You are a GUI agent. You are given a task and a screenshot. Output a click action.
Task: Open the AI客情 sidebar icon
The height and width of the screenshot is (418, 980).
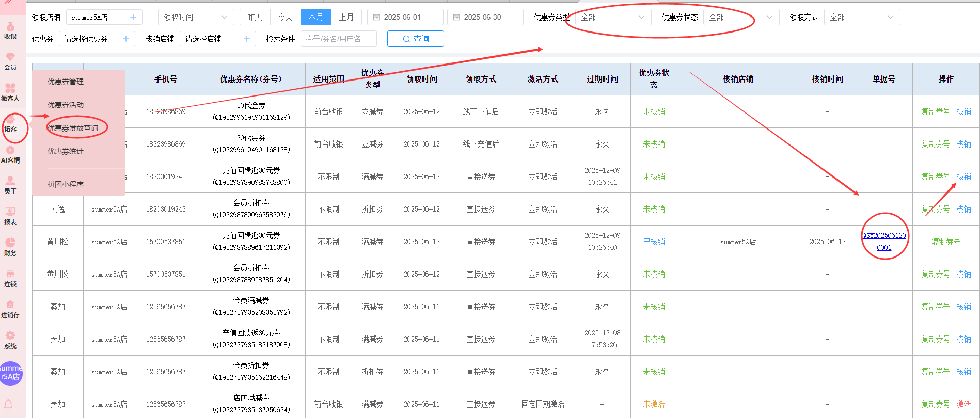point(10,155)
